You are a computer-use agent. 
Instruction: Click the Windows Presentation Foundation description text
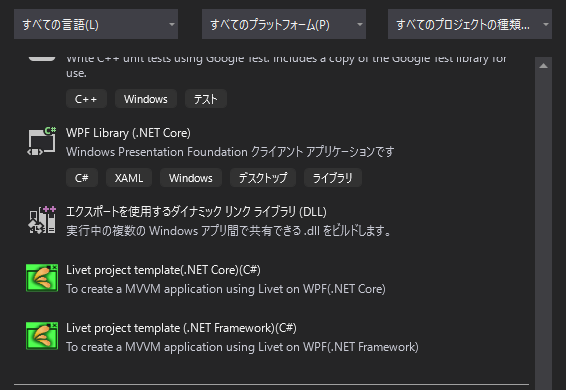(x=230, y=152)
